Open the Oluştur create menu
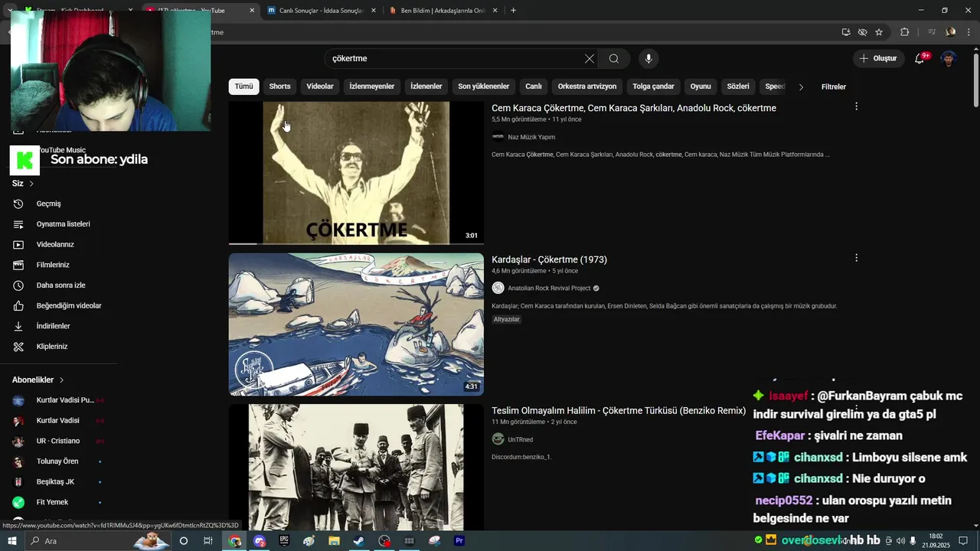The width and height of the screenshot is (980, 551). pyautogui.click(x=877, y=59)
